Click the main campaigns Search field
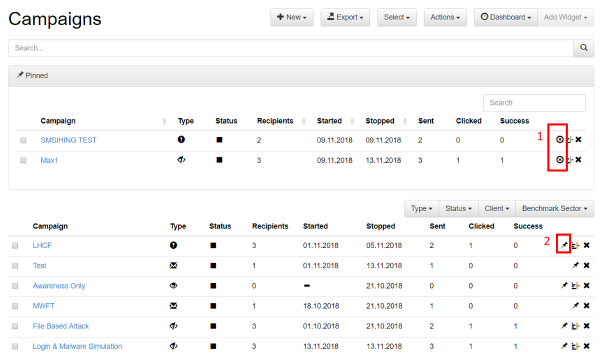The image size is (600, 360). [x=291, y=48]
